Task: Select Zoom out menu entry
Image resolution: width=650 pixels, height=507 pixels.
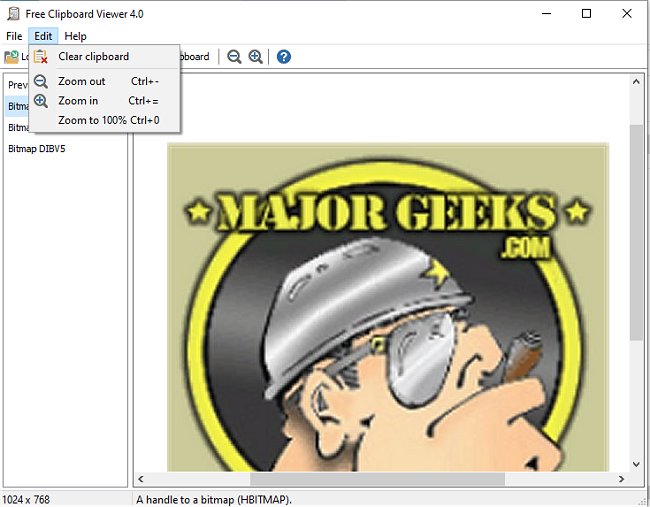Action: [104, 81]
